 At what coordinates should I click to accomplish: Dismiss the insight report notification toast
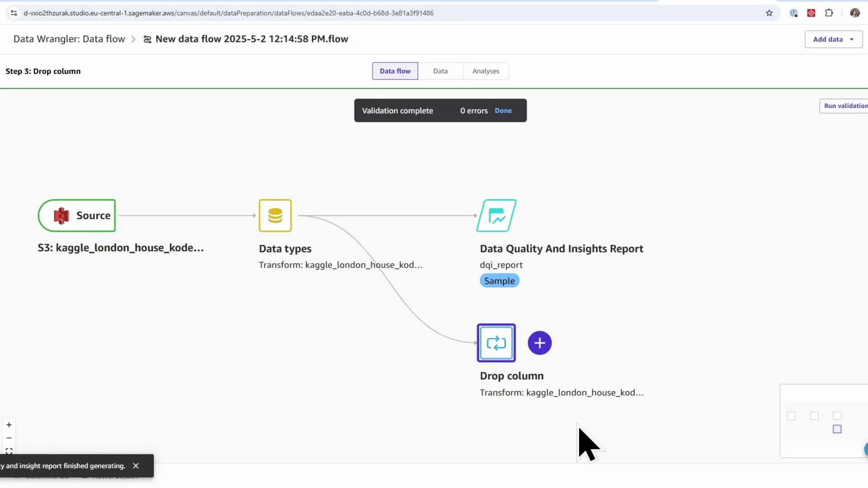(x=136, y=465)
